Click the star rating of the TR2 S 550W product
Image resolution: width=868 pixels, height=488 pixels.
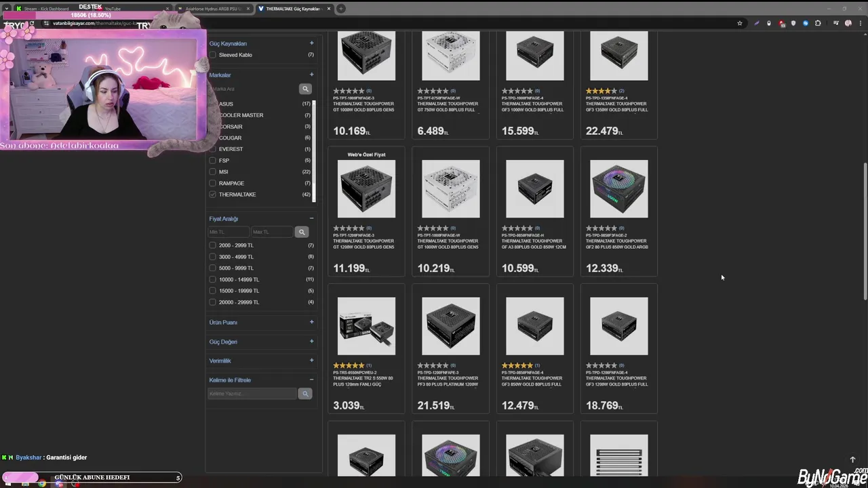click(349, 365)
